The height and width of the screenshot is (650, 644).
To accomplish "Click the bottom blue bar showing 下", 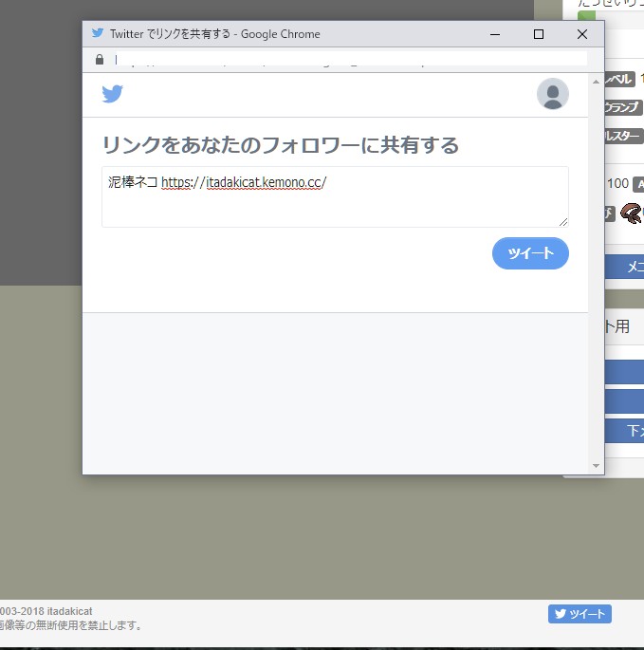I will pyautogui.click(x=624, y=430).
